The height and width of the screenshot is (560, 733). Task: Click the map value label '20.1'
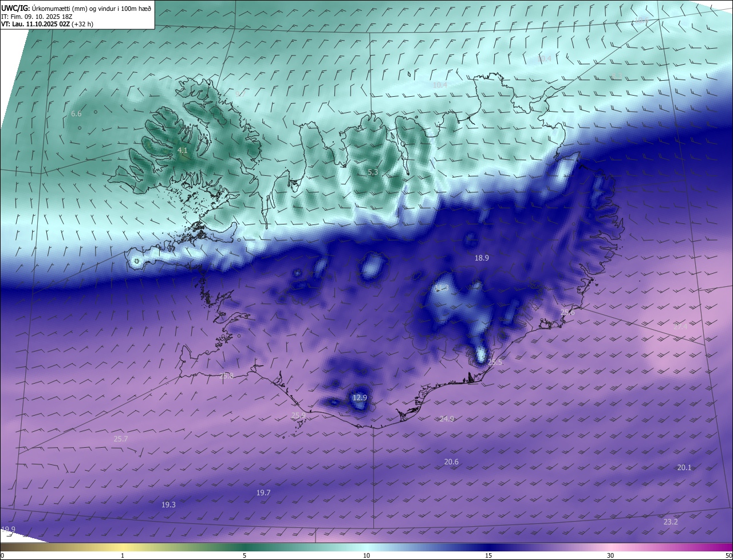point(684,468)
